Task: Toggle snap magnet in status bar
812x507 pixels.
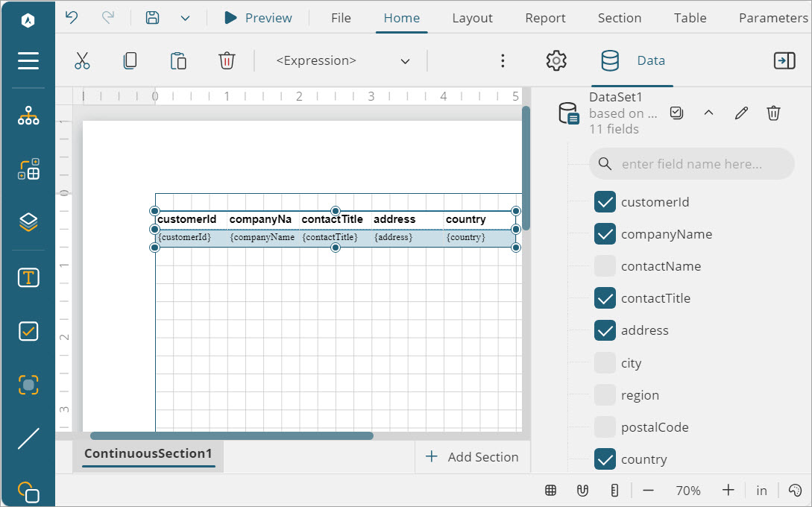Action: [x=582, y=490]
